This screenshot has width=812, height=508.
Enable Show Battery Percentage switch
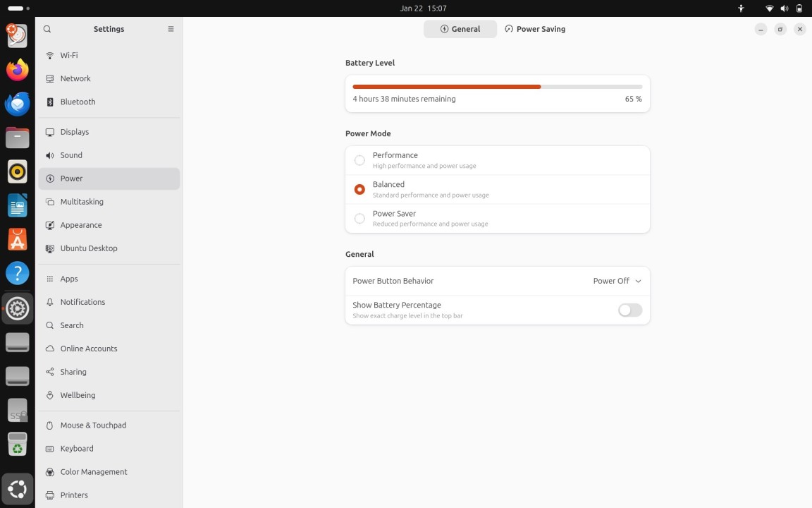coord(629,310)
